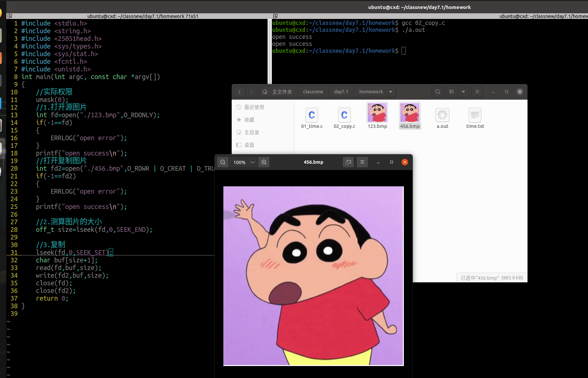Click line 28 lseek SEEK_END code
This screenshot has width=588, height=378.
pyautogui.click(x=94, y=230)
